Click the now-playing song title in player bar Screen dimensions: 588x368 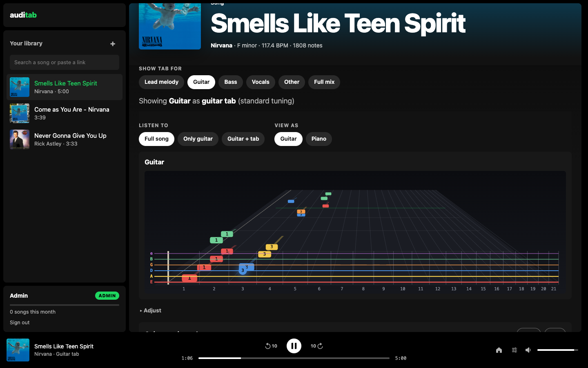coord(64,346)
